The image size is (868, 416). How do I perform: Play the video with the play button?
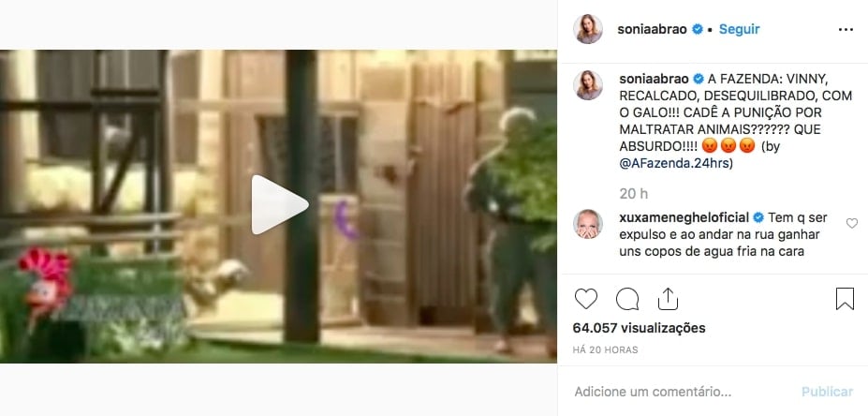click(278, 205)
